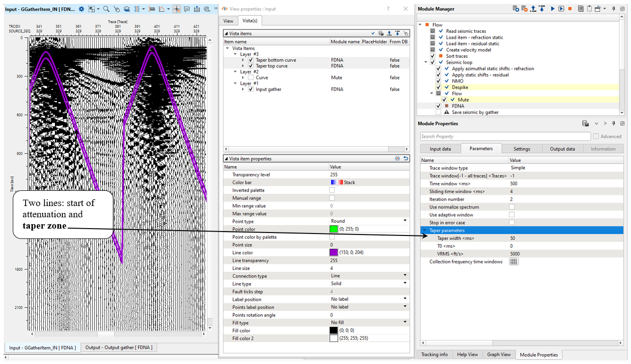Open the Collection frequency time windows table button
The image size is (631, 364).
514,262
